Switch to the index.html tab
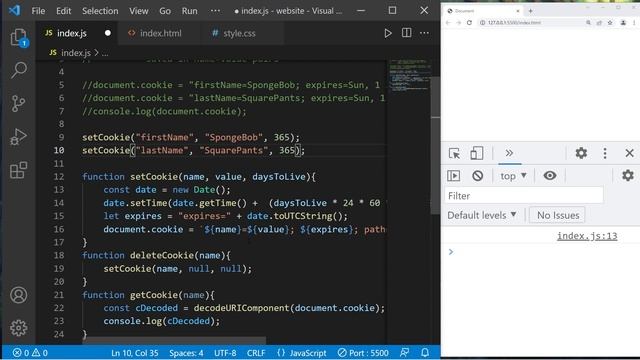Viewport: 640px width, 360px height. 161,33
